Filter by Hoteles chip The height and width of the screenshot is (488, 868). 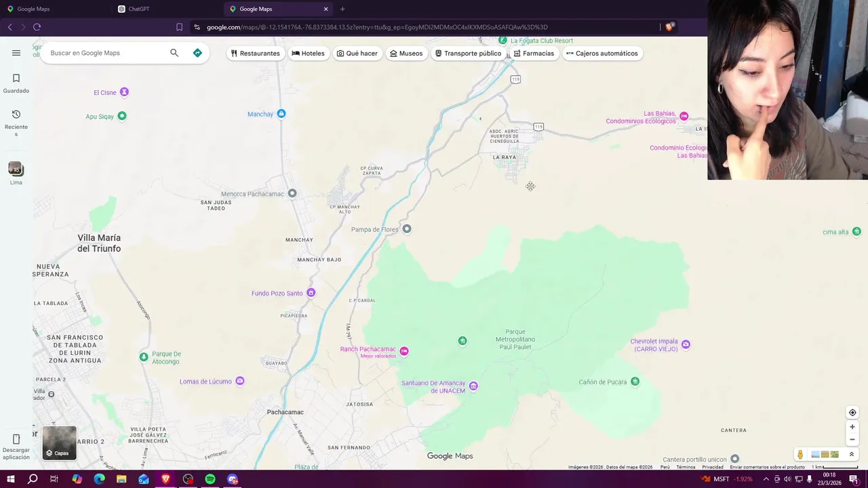click(308, 54)
